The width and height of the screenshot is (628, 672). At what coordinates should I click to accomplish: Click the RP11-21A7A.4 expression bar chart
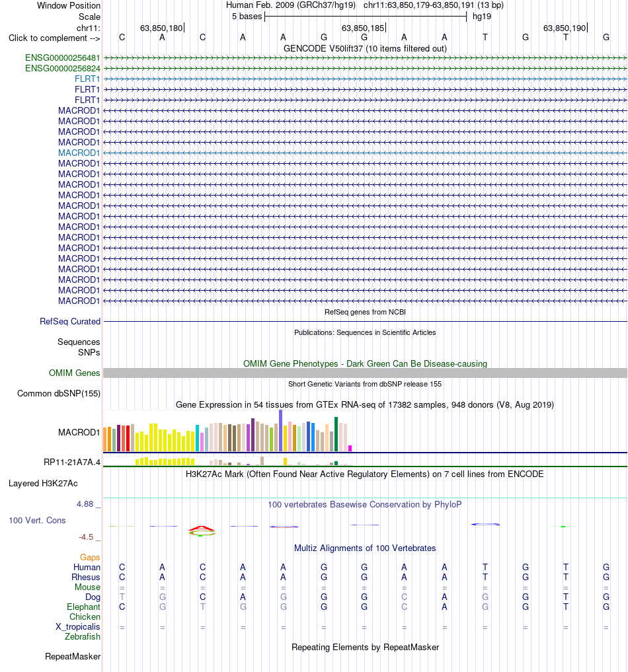click(227, 461)
